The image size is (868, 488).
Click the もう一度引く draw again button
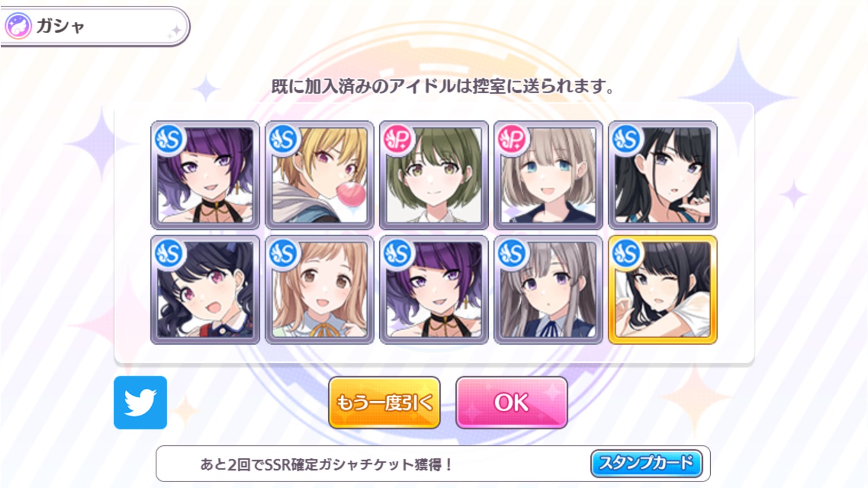(384, 402)
